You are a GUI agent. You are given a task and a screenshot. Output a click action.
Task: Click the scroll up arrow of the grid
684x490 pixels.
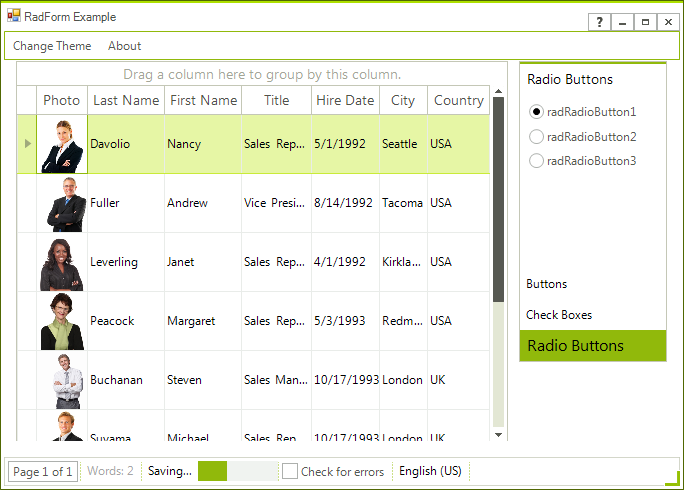499,91
